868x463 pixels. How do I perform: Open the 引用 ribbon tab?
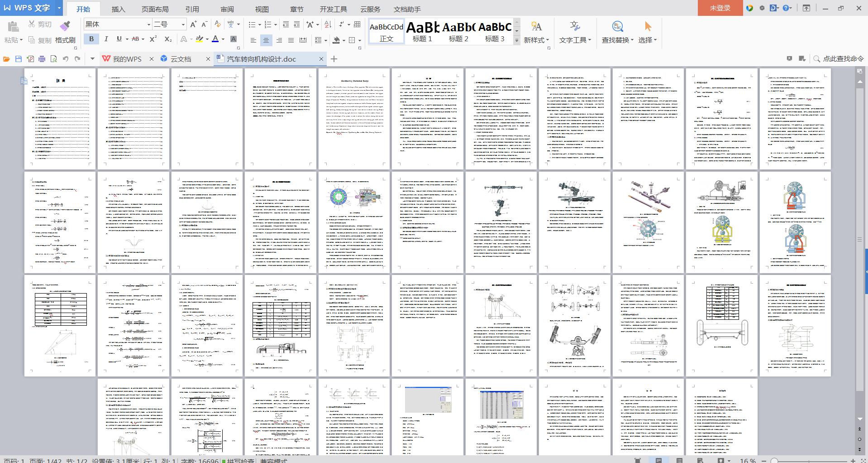(x=192, y=9)
